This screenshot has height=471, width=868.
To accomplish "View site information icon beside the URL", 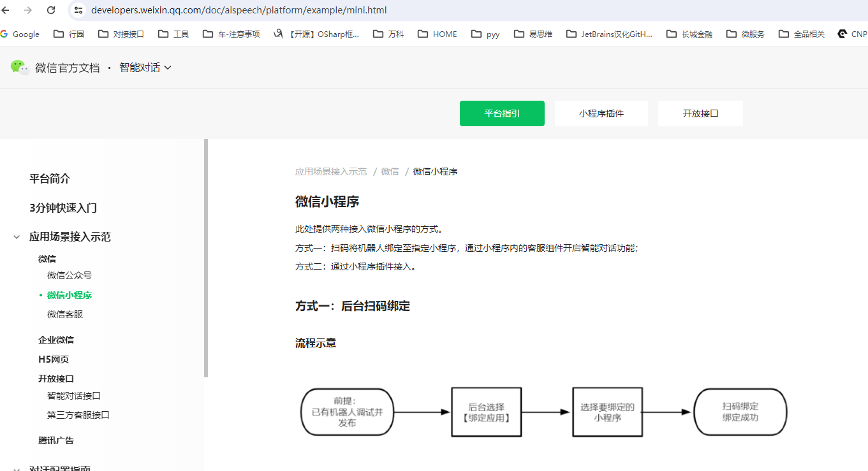I will 78,10.
